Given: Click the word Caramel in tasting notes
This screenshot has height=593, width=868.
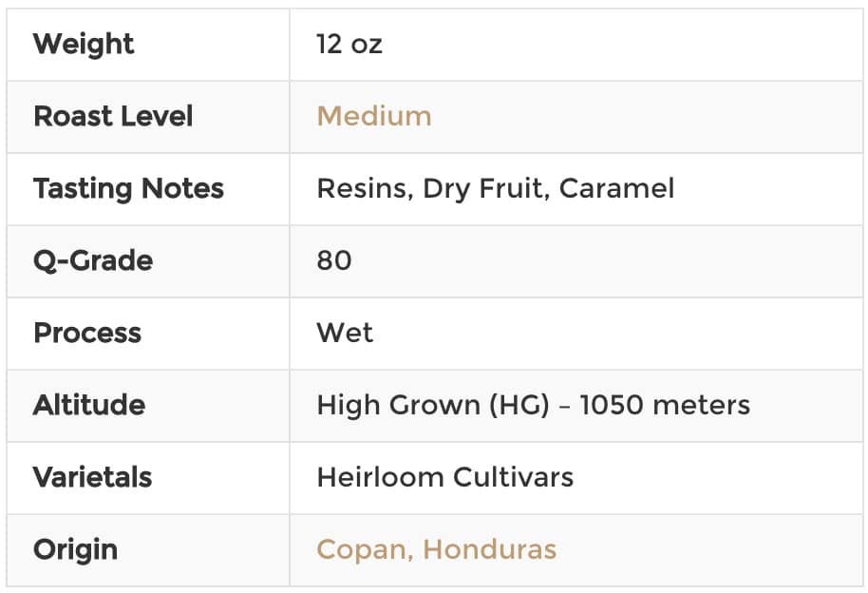Looking at the screenshot, I should 616,188.
